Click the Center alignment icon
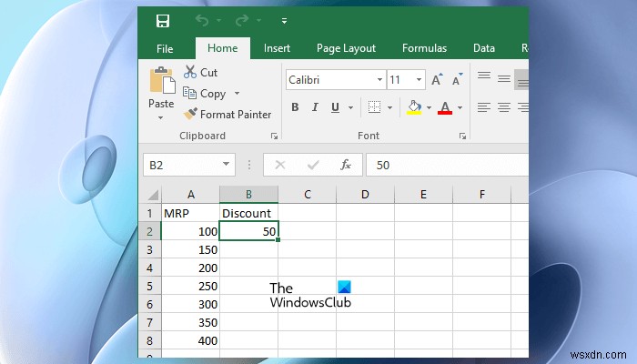This screenshot has height=364, width=637. pyautogui.click(x=504, y=107)
